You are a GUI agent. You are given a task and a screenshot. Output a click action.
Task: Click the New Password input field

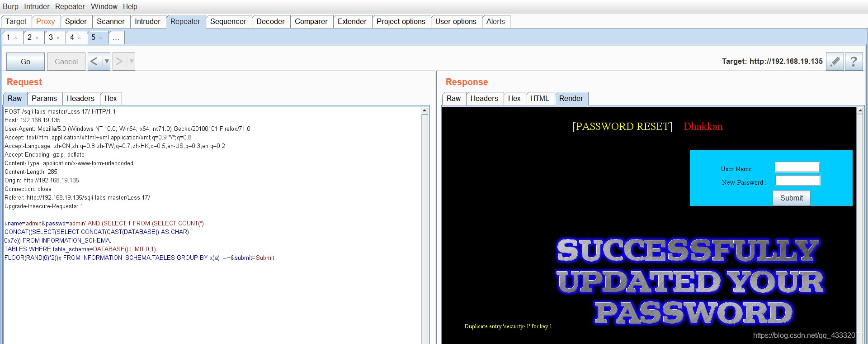[x=797, y=181]
